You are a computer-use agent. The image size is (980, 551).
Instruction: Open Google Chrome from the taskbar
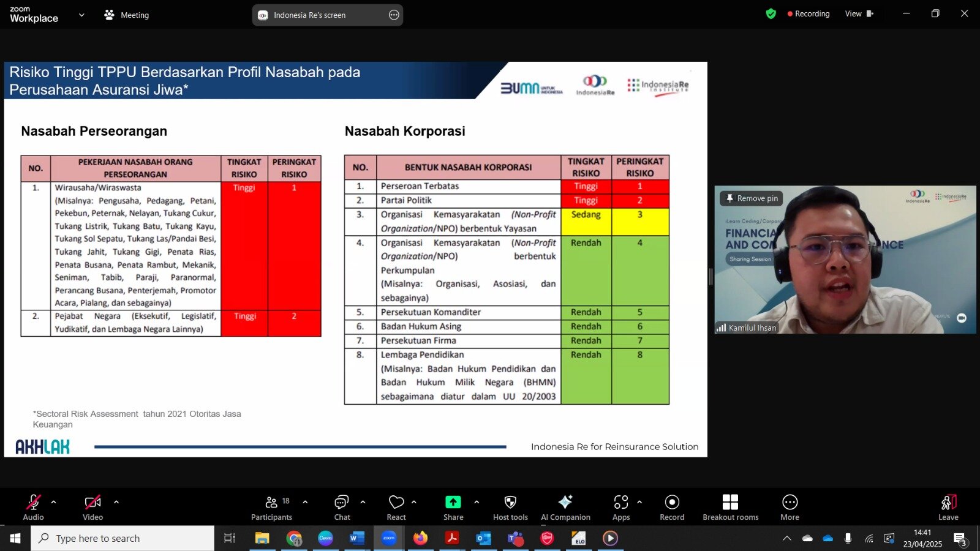[294, 538]
